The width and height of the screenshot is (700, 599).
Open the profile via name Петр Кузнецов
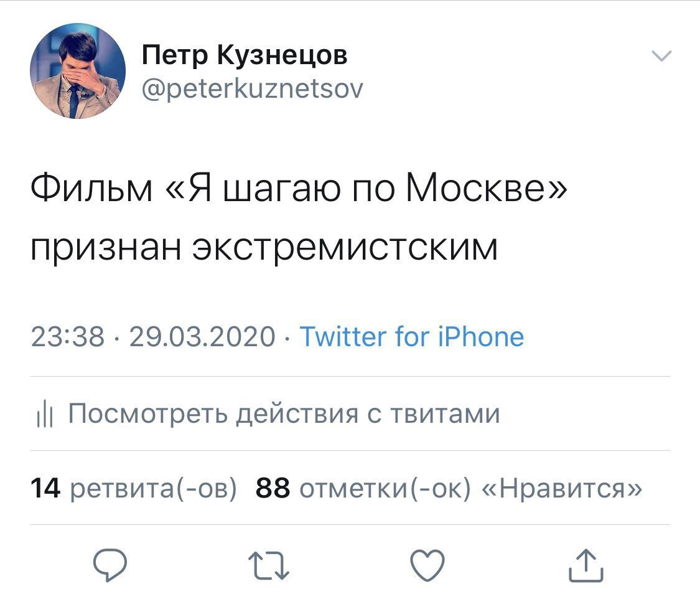point(245,56)
